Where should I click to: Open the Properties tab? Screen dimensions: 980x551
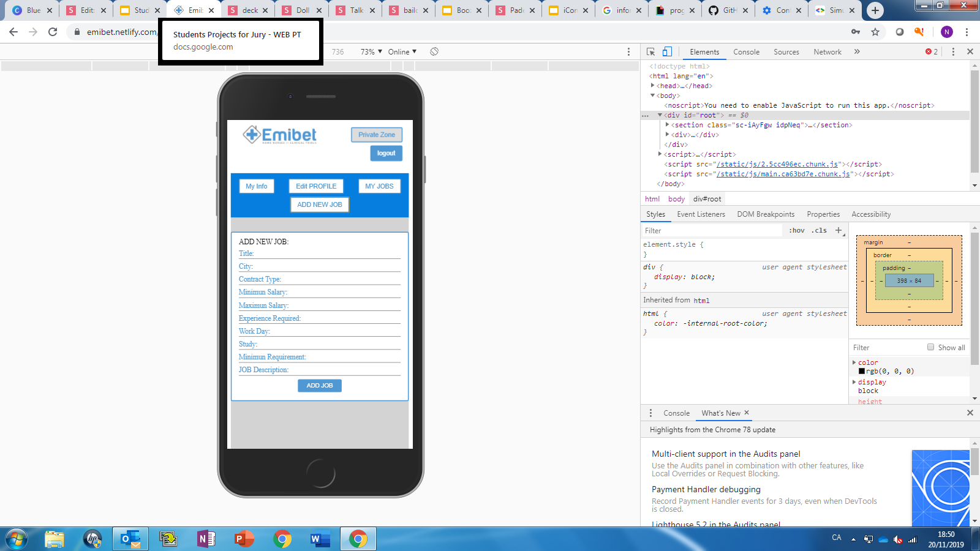coord(823,214)
